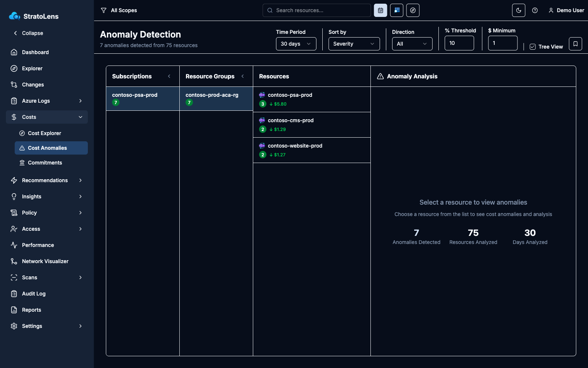Viewport: 588px width, 368px height.
Task: Open the Demo User account menu
Action: tap(566, 10)
